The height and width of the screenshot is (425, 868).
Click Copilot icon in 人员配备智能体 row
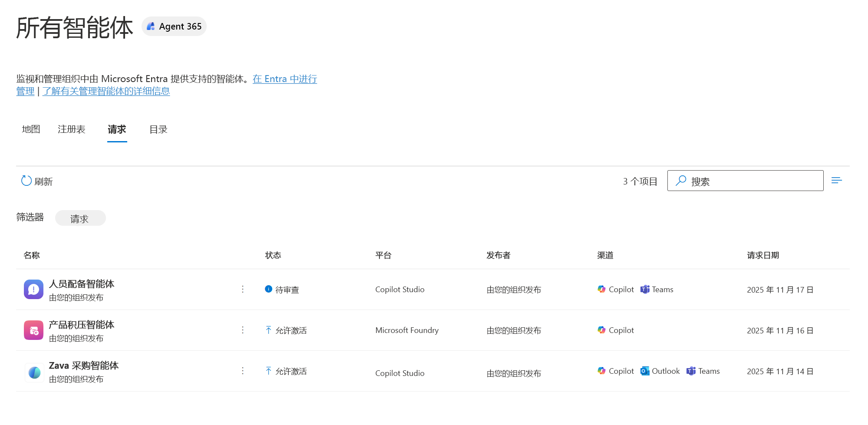[601, 289]
